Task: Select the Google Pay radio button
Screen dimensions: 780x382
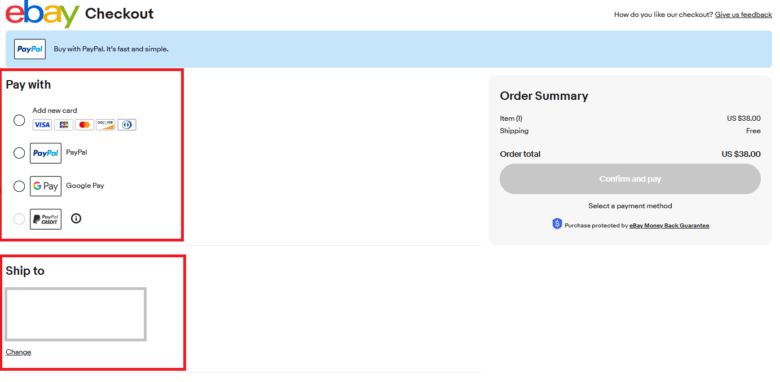Action: click(x=19, y=186)
